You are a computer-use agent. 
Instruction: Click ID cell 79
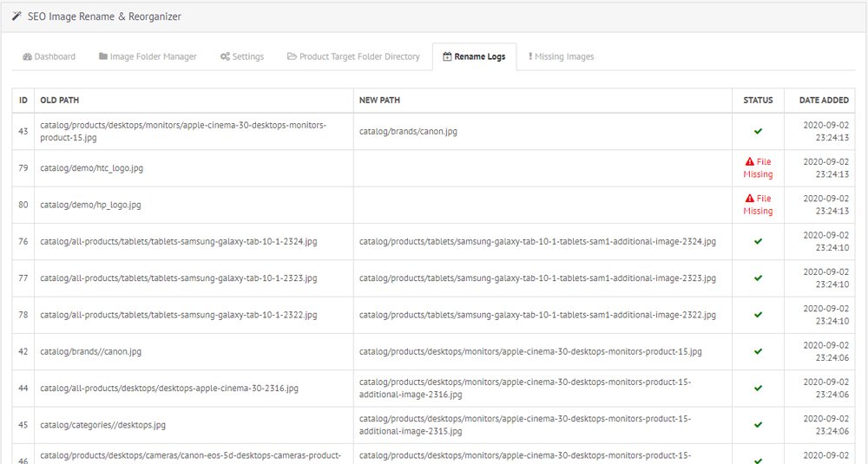23,168
